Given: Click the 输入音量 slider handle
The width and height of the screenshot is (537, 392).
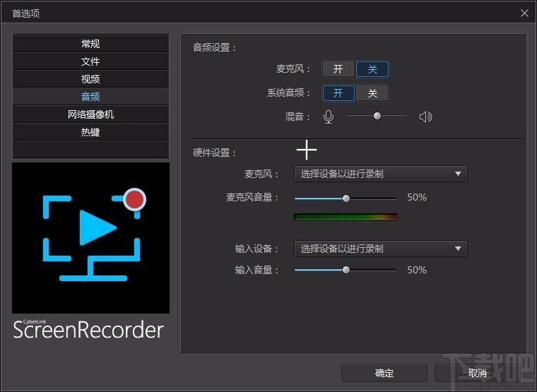Looking at the screenshot, I should 346,270.
